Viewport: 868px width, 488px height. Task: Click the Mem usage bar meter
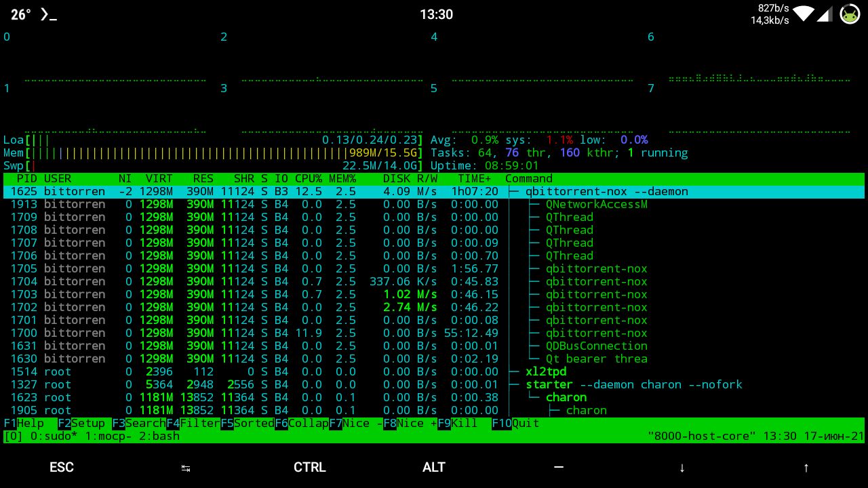tap(214, 152)
